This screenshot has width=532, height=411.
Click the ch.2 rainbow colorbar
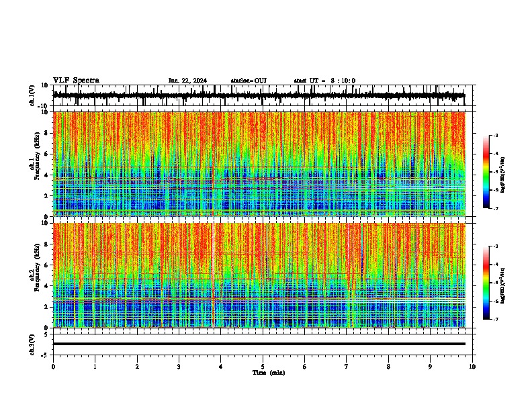486,283
